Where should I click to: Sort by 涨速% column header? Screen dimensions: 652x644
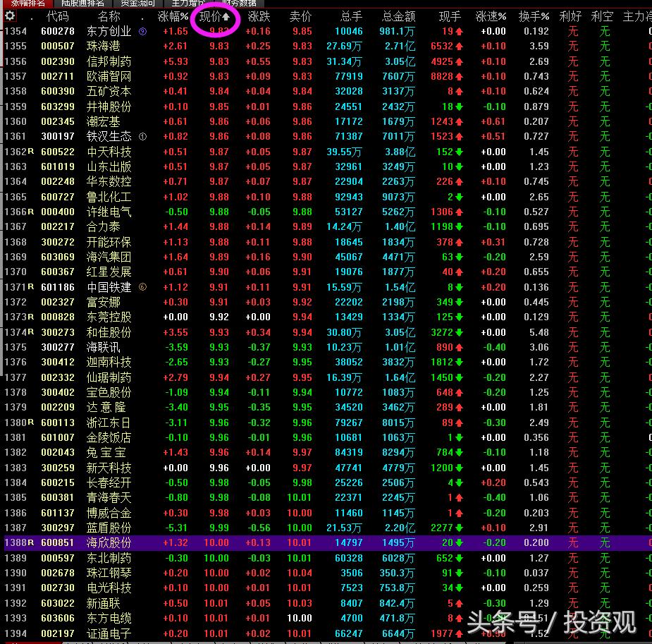coord(491,17)
